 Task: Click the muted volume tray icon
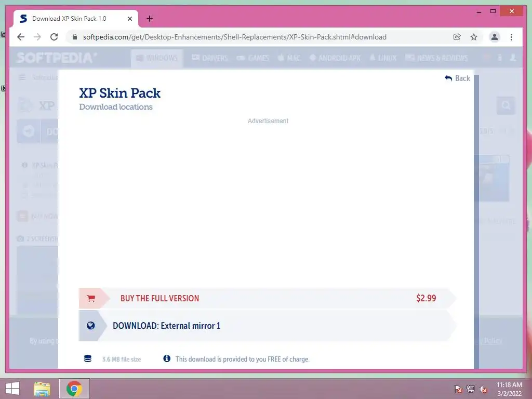[483, 390]
